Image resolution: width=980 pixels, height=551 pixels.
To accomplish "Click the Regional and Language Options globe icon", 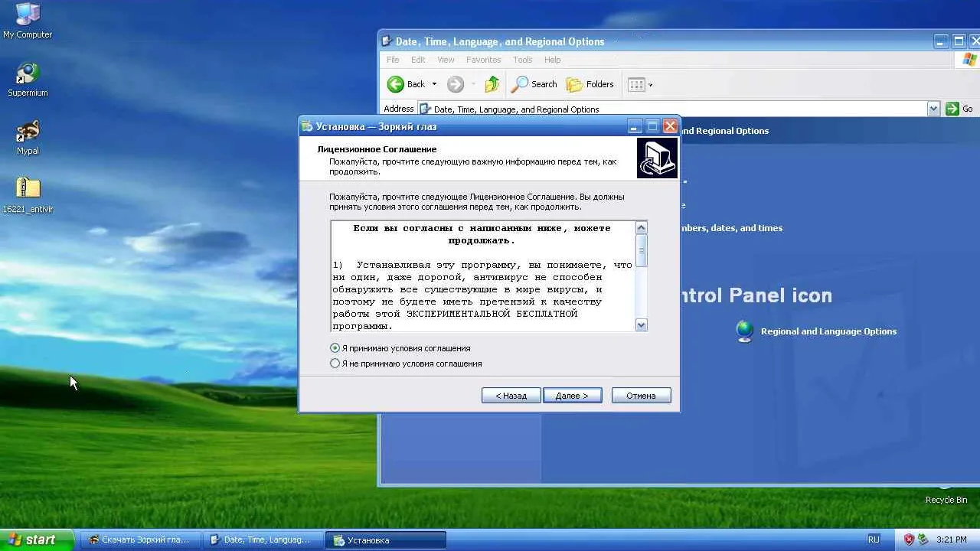I will (744, 331).
